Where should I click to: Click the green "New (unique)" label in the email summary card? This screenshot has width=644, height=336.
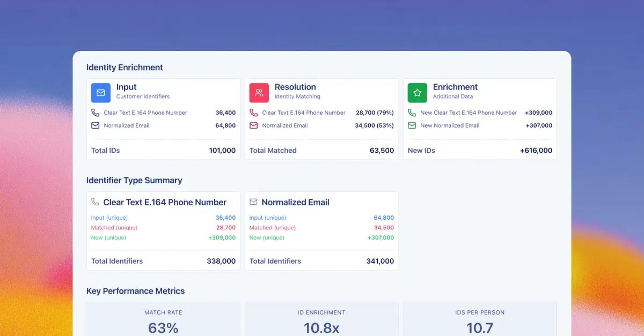point(267,237)
